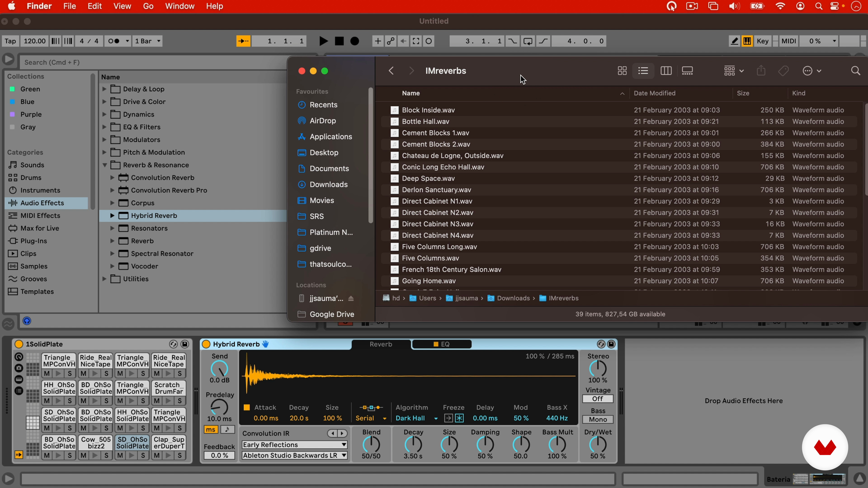Open the Go menu

pos(148,6)
